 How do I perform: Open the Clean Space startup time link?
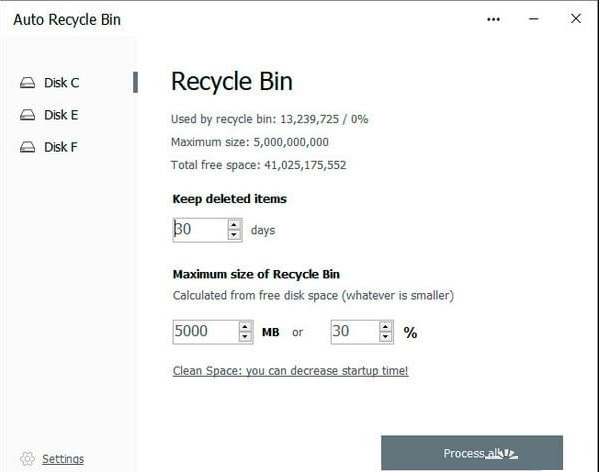tap(290, 371)
